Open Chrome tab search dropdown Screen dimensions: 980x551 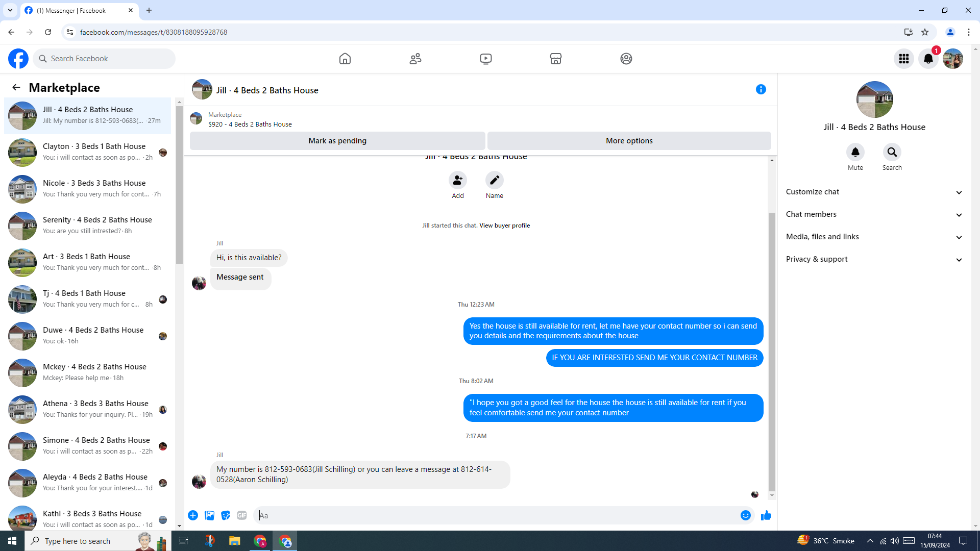click(x=10, y=10)
